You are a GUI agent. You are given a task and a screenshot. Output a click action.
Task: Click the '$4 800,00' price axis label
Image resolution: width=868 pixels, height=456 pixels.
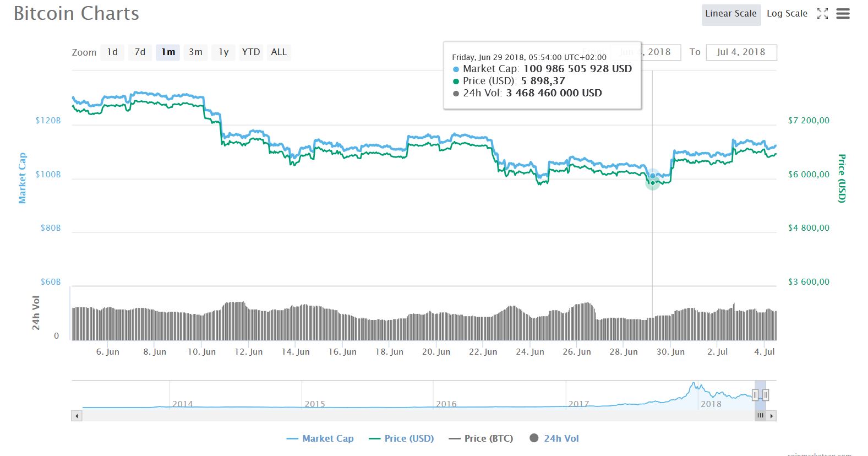coord(809,228)
